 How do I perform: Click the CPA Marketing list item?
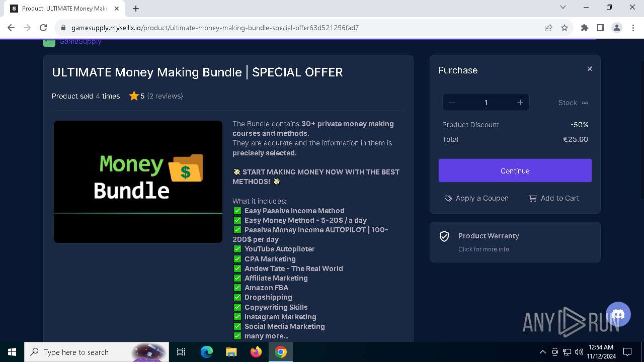tap(270, 259)
